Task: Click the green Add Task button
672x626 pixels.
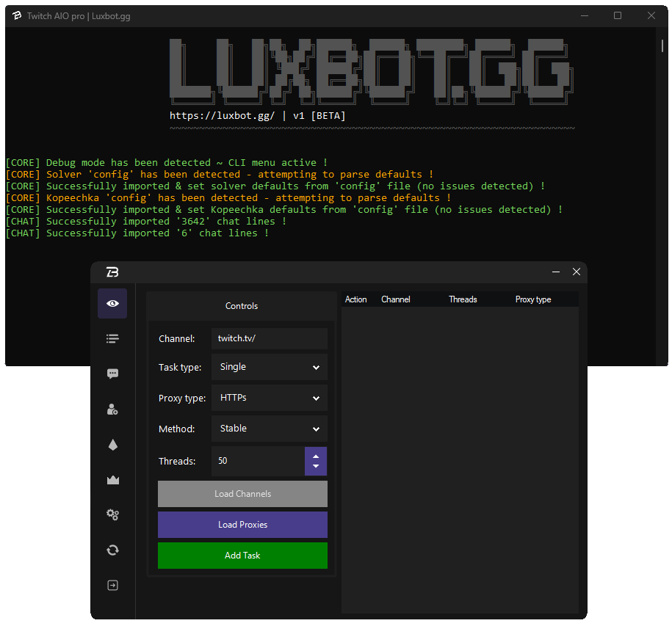Action: [242, 556]
